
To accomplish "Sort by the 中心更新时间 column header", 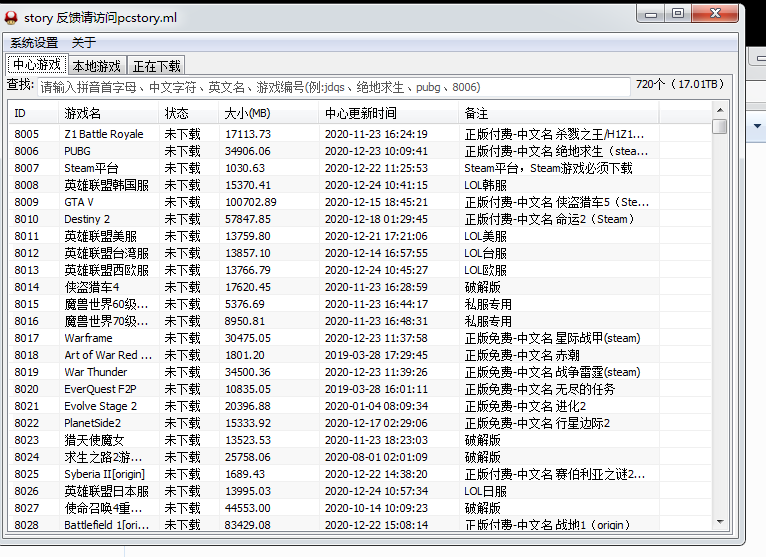I will (389, 113).
